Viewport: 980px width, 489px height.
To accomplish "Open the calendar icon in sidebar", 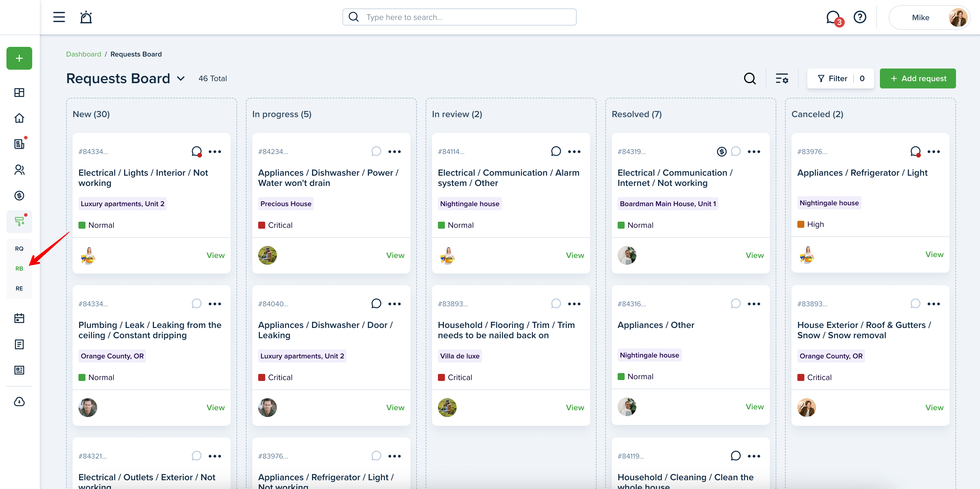I will (19, 318).
